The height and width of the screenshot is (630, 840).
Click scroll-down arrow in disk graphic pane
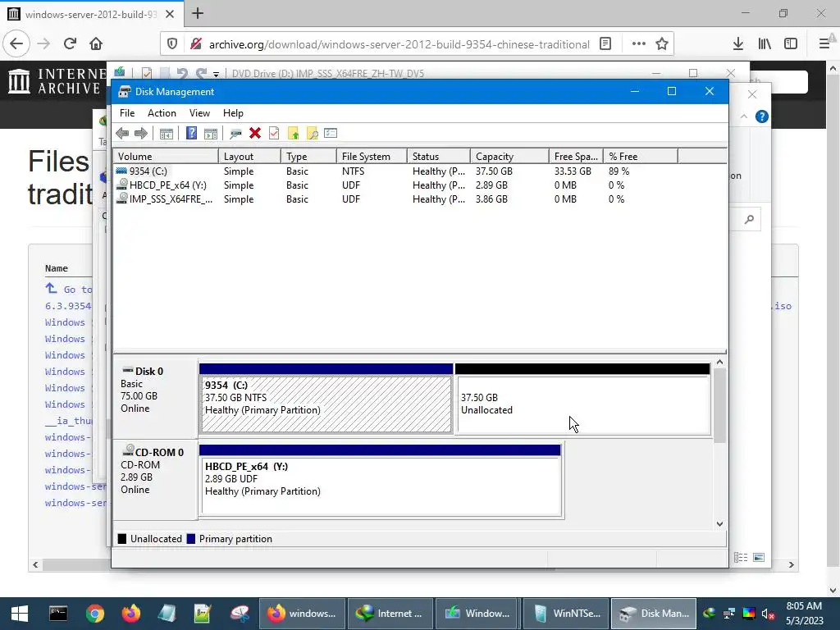coord(719,524)
